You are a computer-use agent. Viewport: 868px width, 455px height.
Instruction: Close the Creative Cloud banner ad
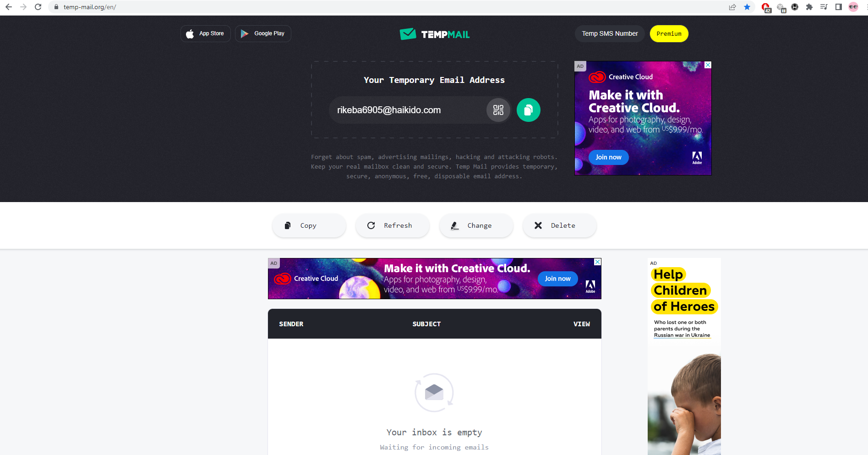click(597, 262)
